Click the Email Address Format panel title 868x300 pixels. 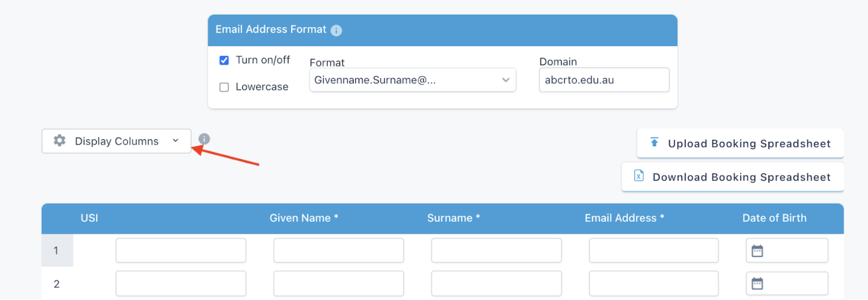271,29
